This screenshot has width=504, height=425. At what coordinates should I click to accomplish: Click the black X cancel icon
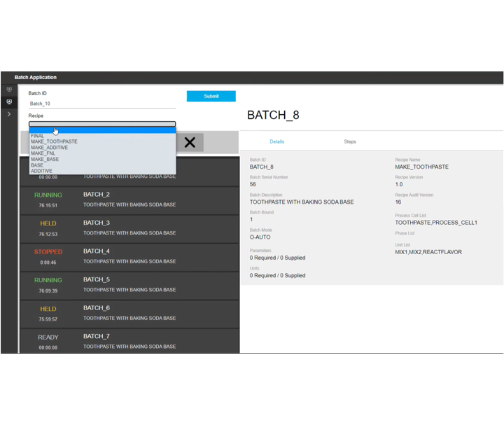[x=190, y=142]
